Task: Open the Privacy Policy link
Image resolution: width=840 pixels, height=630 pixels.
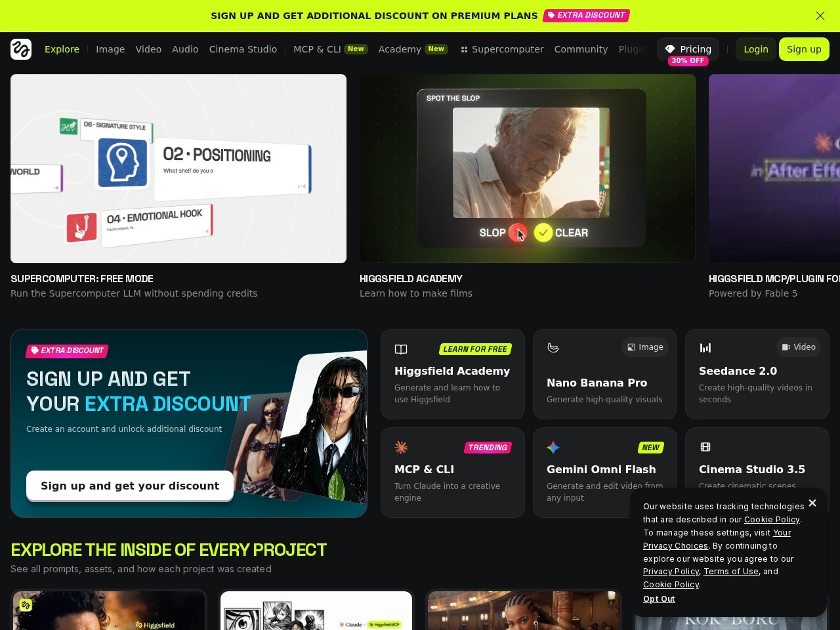Action: click(x=671, y=572)
